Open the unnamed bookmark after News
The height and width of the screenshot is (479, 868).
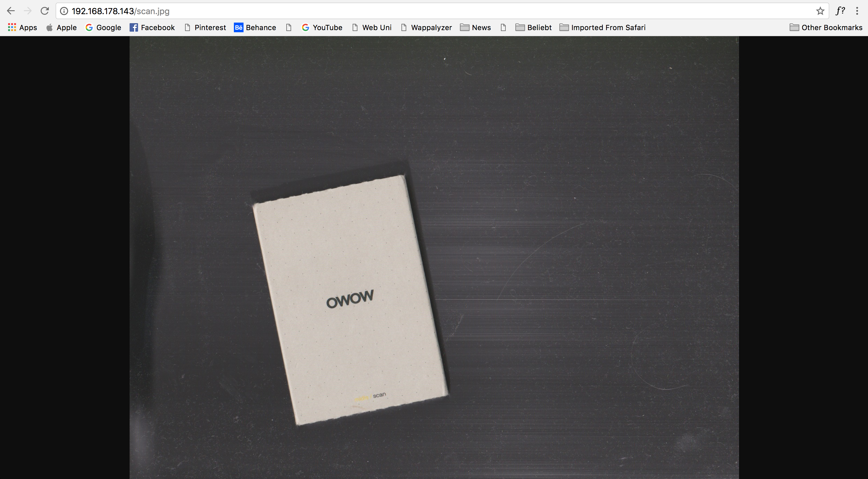[503, 28]
